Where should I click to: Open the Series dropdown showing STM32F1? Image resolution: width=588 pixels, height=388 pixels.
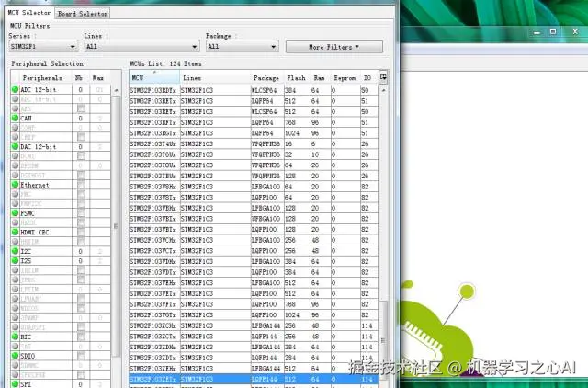coord(43,47)
